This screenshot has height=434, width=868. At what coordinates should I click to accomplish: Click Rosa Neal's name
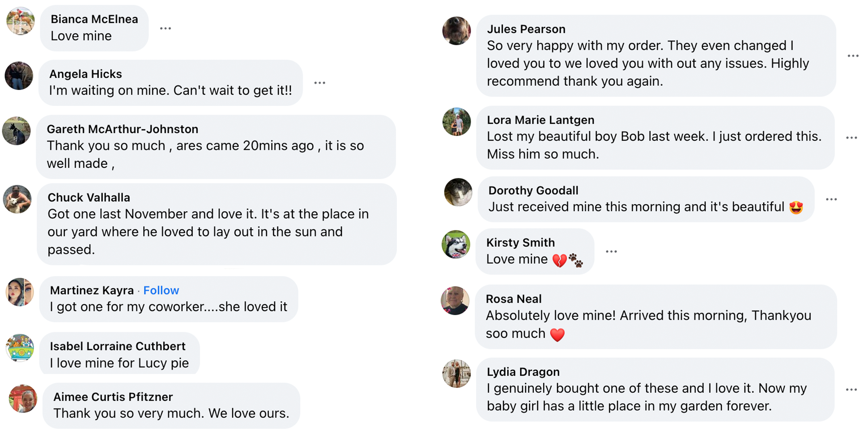coord(514,299)
